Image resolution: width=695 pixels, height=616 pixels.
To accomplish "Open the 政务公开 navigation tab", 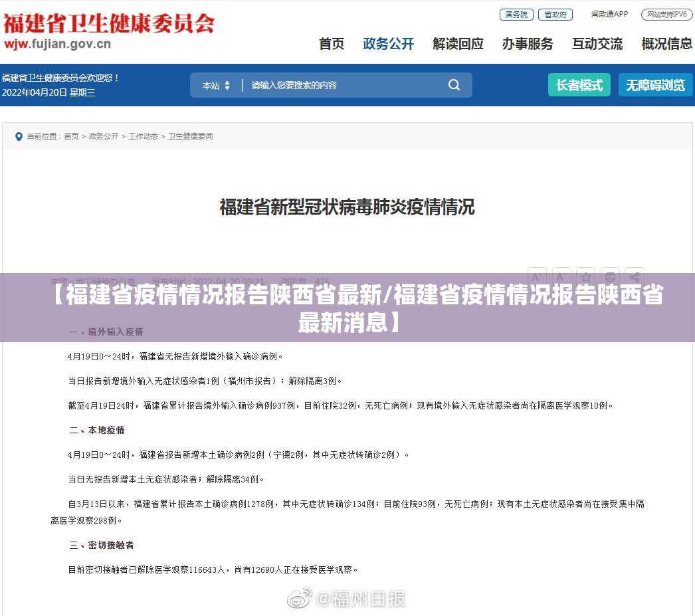I will 388,44.
